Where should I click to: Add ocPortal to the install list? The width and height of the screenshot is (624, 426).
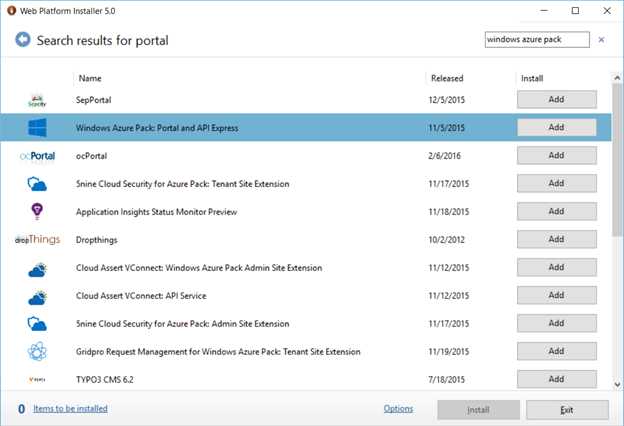click(557, 155)
